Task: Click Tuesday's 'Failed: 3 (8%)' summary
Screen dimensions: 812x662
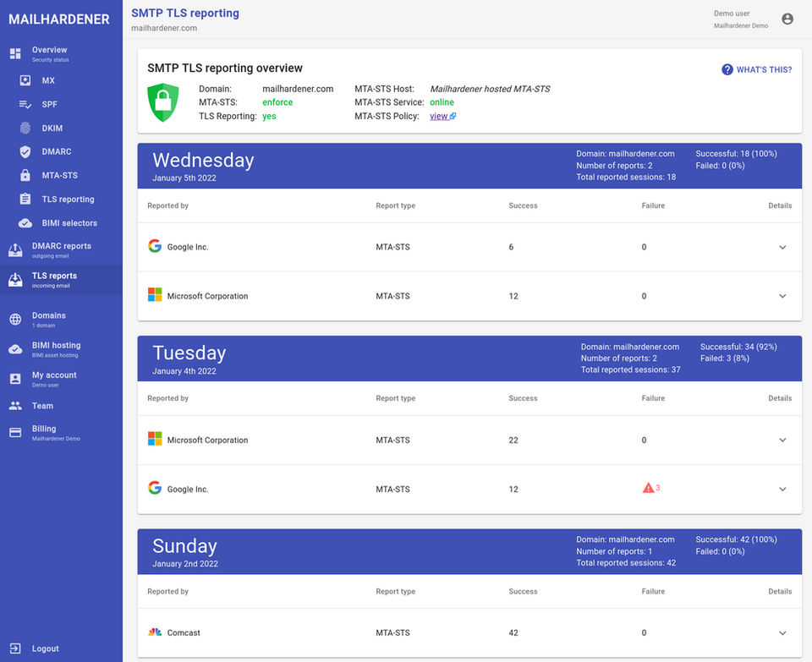Action: tap(725, 358)
